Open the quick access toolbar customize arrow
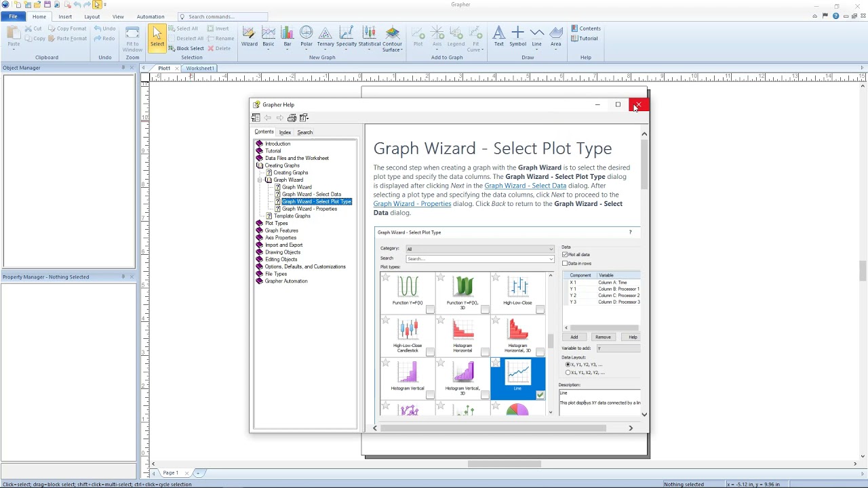This screenshot has width=868, height=488. pyautogui.click(x=105, y=5)
